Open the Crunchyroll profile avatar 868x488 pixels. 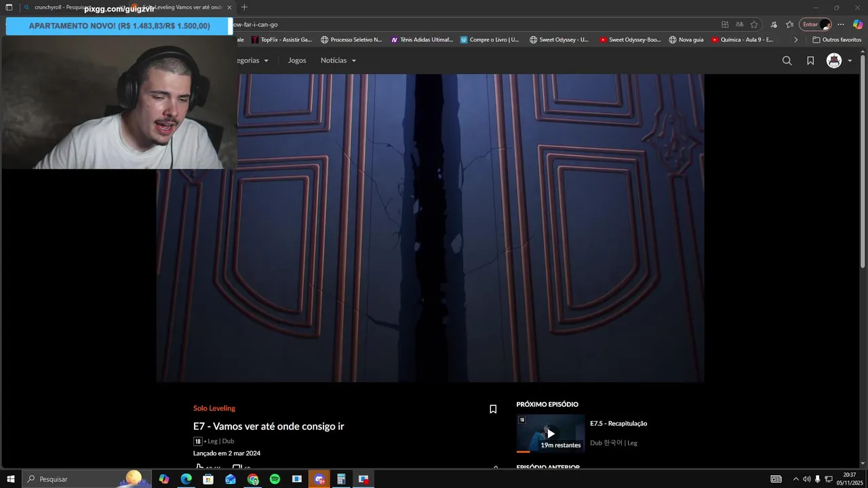pyautogui.click(x=833, y=60)
